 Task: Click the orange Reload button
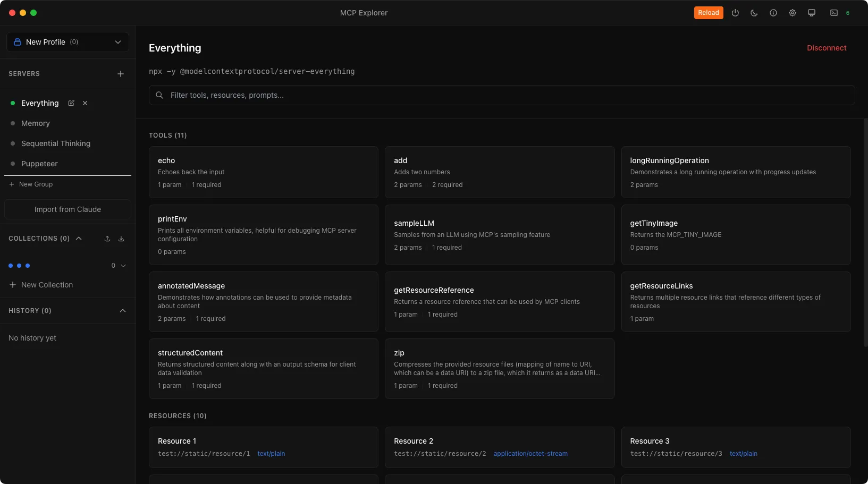[x=708, y=13]
